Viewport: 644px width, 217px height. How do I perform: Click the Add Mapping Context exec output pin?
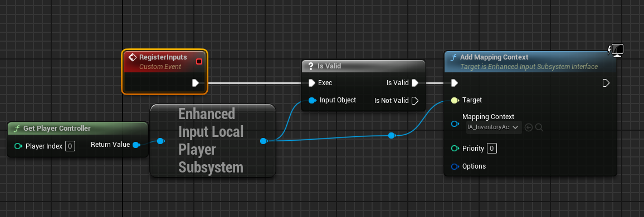tap(606, 83)
